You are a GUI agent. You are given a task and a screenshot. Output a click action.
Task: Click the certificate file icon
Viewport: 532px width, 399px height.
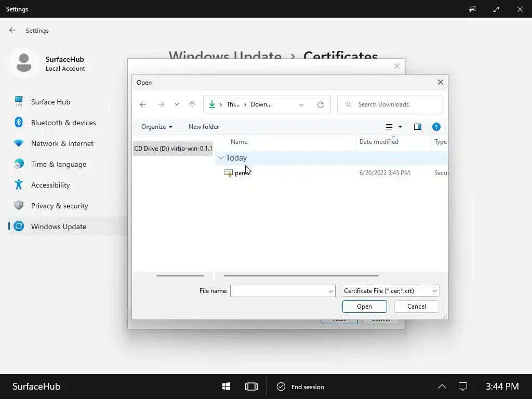[229, 173]
